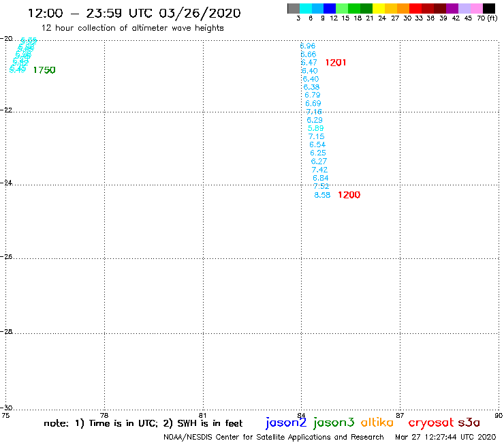The image size is (504, 443).
Task: Select the 6.69 wave height value
Action: (x=313, y=104)
